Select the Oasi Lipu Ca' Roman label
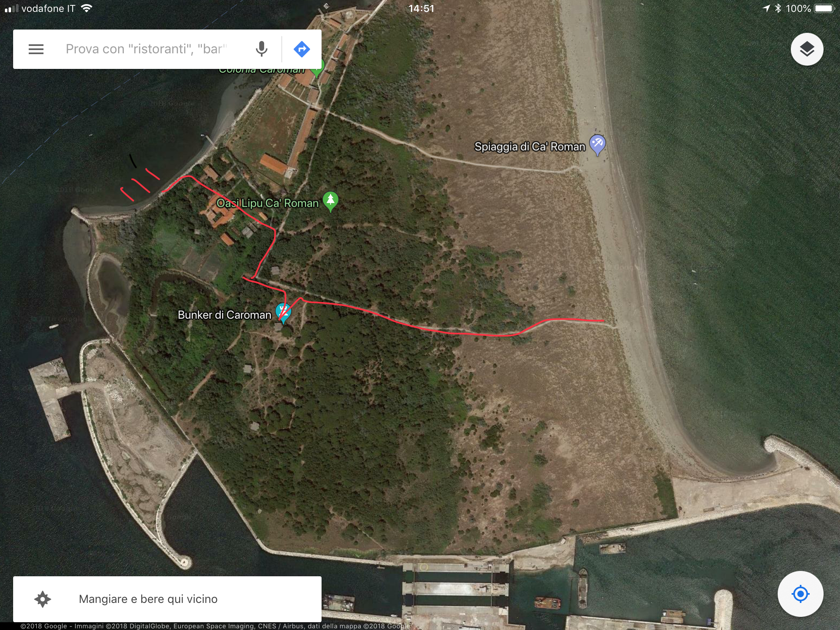Image resolution: width=840 pixels, height=630 pixels. pyautogui.click(x=267, y=203)
